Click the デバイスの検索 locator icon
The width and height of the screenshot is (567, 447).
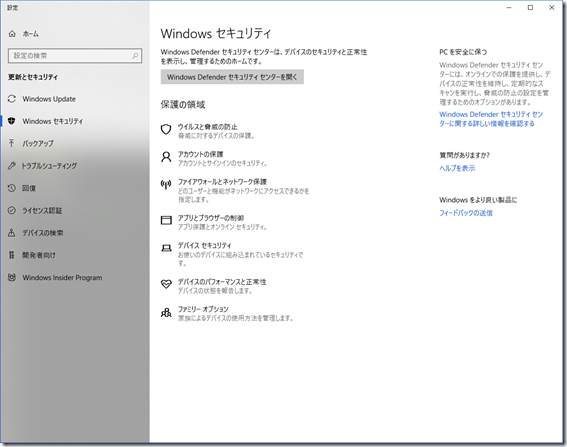pyautogui.click(x=12, y=233)
